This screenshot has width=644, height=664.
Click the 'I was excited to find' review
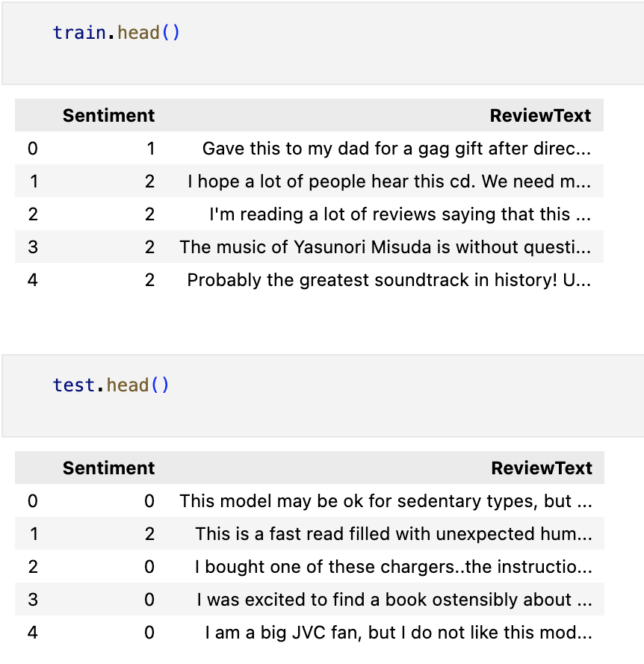coord(394,600)
